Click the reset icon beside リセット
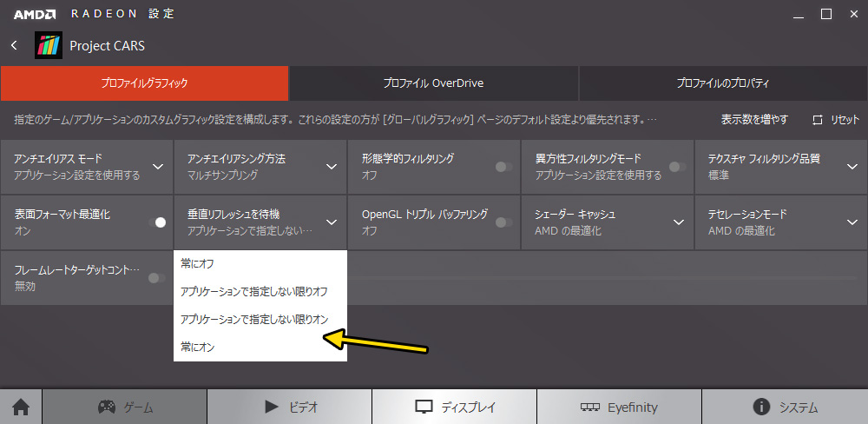 [x=818, y=120]
